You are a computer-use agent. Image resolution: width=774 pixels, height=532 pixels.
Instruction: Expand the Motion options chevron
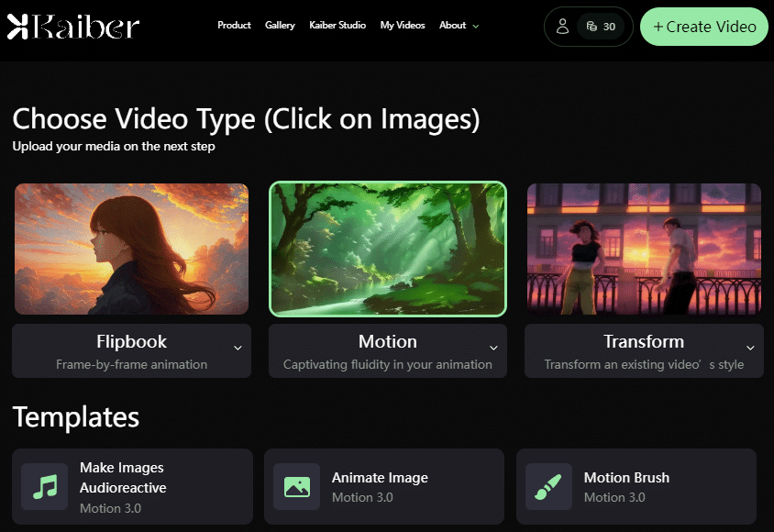[x=493, y=348]
